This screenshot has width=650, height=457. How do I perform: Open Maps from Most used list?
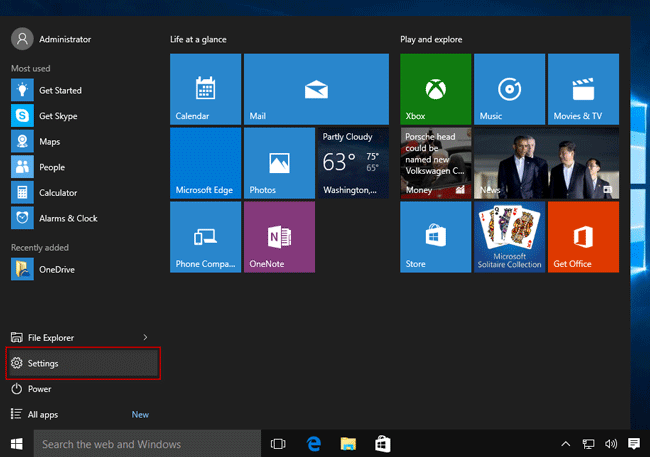pos(83,141)
